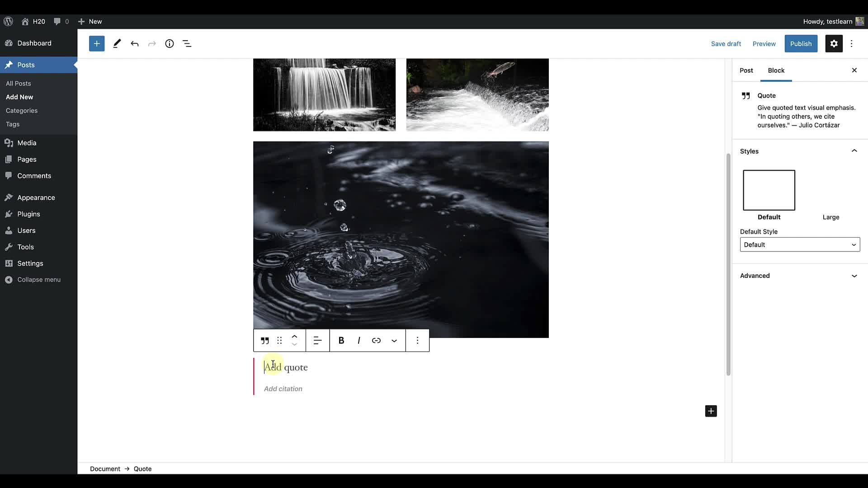
Task: Click the Quote block type icon in toolbar
Action: pyautogui.click(x=265, y=341)
